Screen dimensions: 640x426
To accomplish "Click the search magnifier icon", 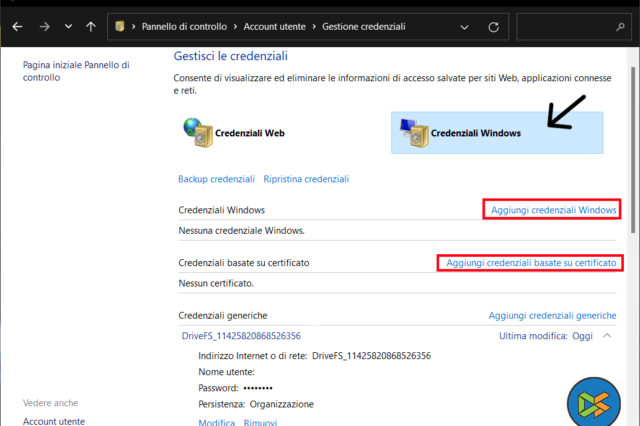I will (620, 27).
